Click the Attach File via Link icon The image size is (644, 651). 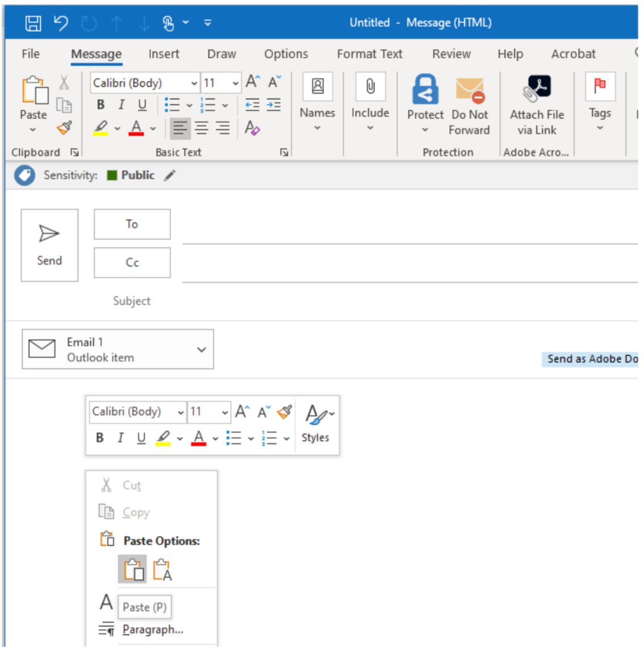click(537, 91)
